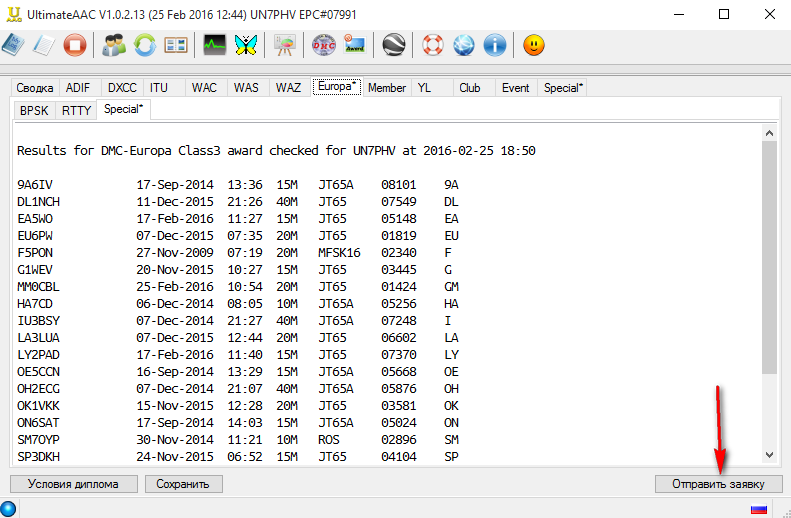Open the two-people users icon
Image resolution: width=791 pixels, height=518 pixels.
[114, 45]
